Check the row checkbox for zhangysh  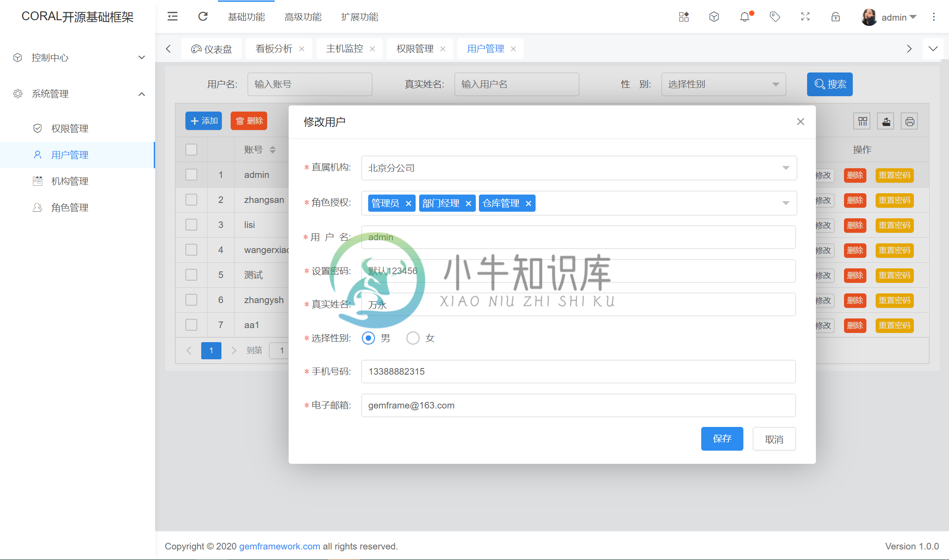click(x=191, y=300)
